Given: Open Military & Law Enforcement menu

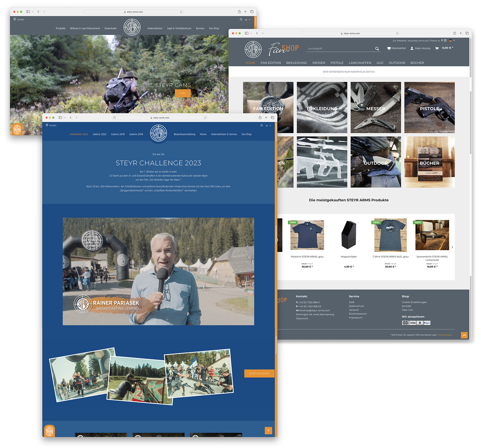Looking at the screenshot, I should click(x=85, y=28).
